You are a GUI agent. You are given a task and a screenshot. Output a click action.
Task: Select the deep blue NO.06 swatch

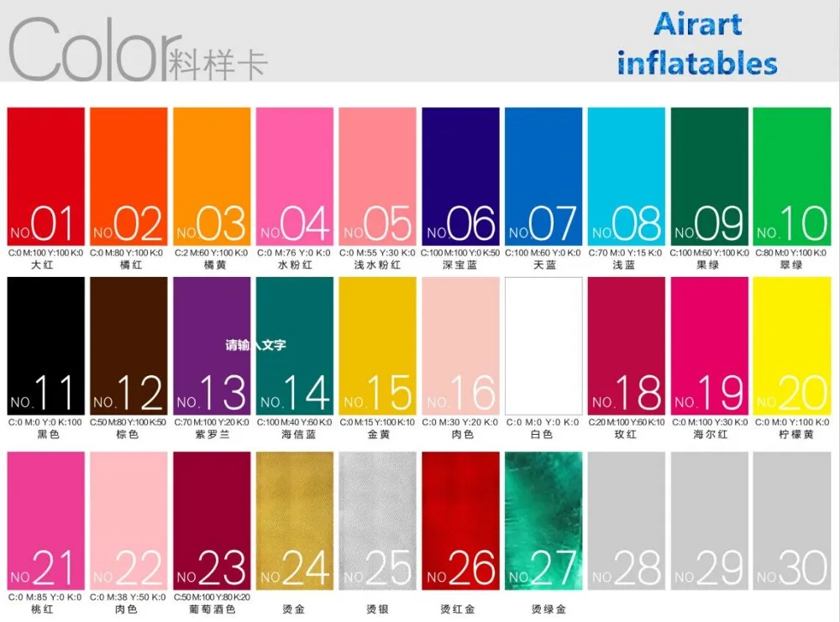click(x=460, y=176)
